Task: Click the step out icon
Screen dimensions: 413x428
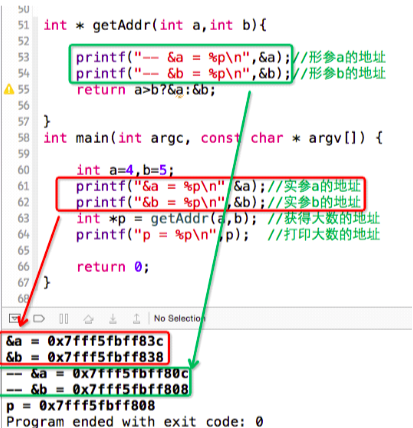Action: click(136, 319)
